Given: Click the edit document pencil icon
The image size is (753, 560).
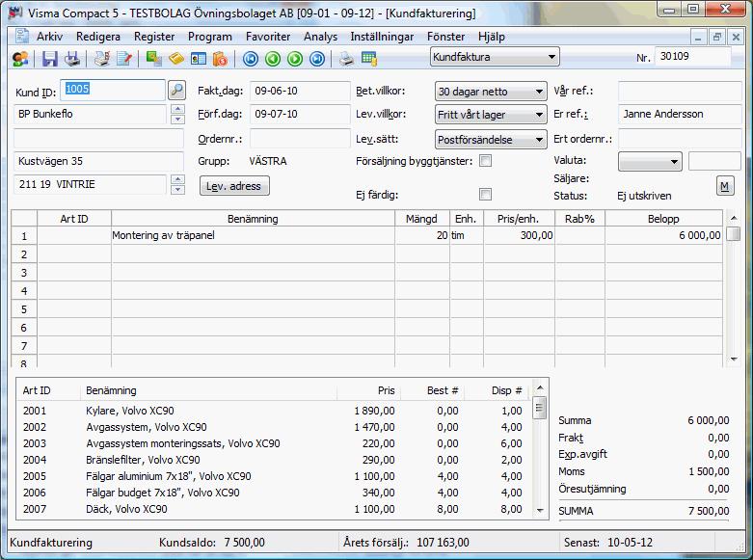Looking at the screenshot, I should [x=124, y=59].
